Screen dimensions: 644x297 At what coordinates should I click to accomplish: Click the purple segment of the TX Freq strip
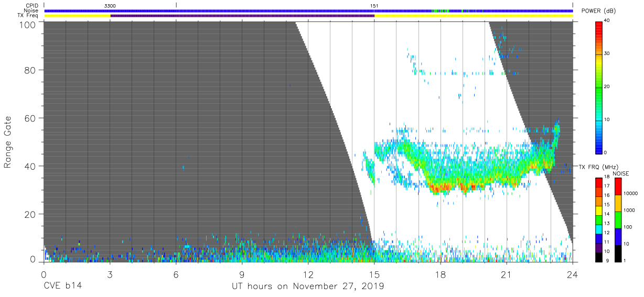(x=242, y=16)
